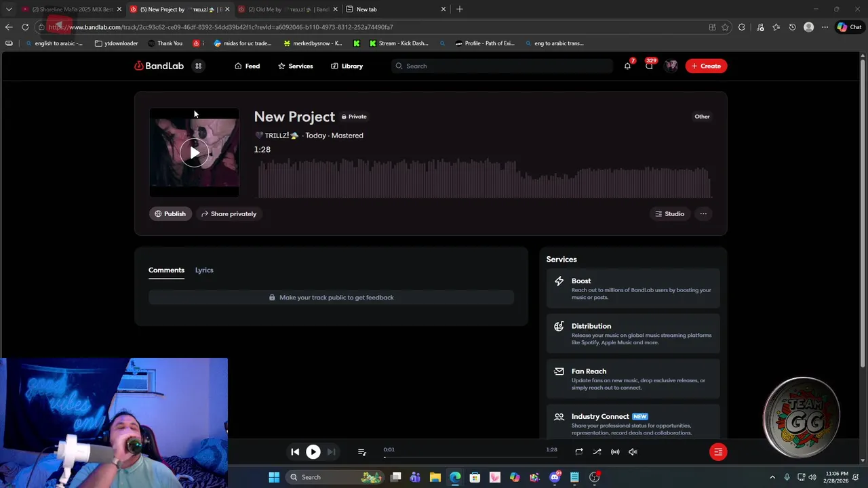Open the Stream - Kick Dash bookmark

click(x=399, y=43)
